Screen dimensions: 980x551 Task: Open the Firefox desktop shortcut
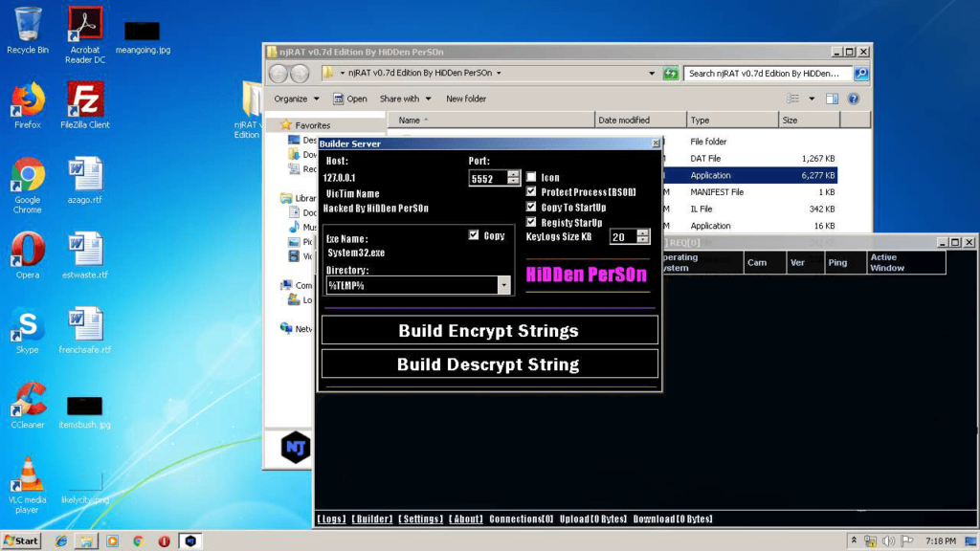point(28,105)
